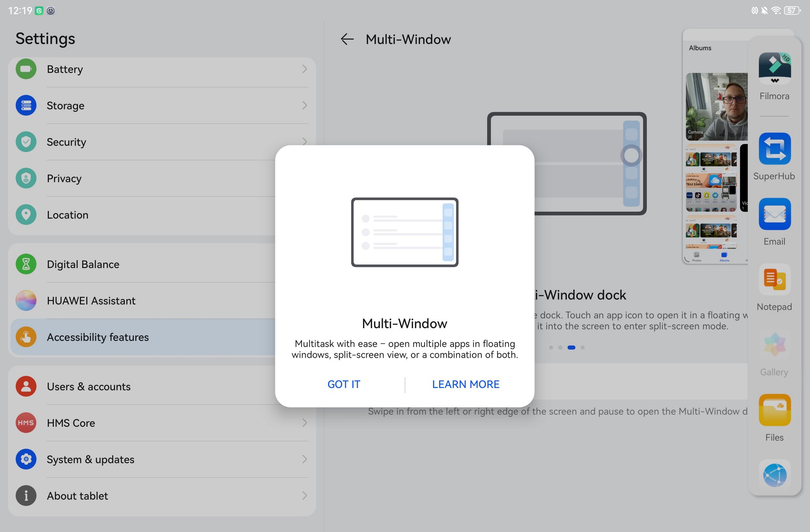Expand the Storage row chevron

[304, 105]
